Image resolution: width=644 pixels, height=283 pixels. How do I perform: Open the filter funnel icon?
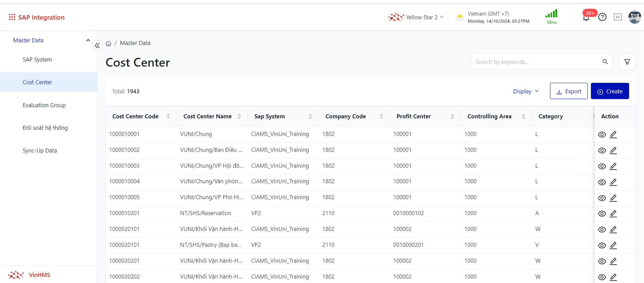pyautogui.click(x=627, y=62)
